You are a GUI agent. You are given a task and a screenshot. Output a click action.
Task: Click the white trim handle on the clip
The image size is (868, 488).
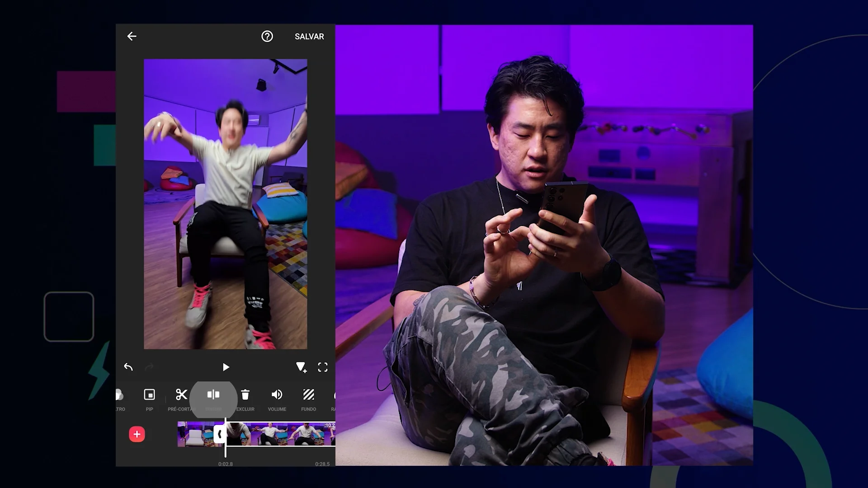click(220, 434)
